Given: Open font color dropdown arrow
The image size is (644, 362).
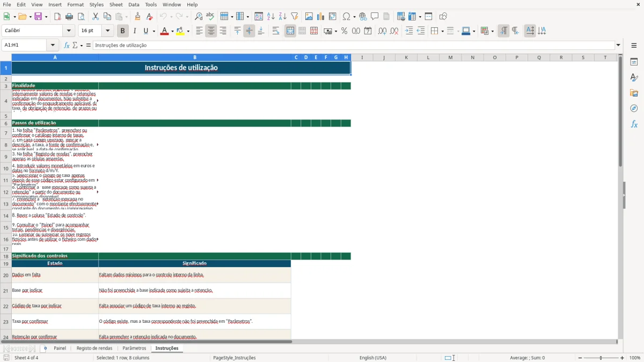Looking at the screenshot, I should (171, 31).
